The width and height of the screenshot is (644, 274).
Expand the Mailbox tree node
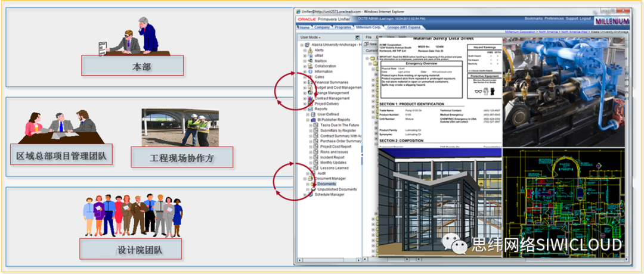[305, 61]
